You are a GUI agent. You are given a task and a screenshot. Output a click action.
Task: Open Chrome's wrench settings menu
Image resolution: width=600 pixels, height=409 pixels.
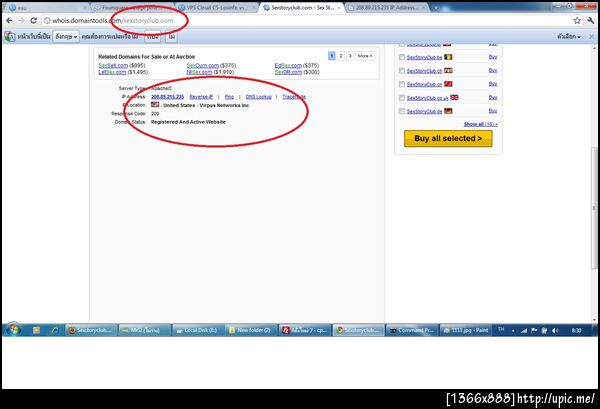click(590, 21)
